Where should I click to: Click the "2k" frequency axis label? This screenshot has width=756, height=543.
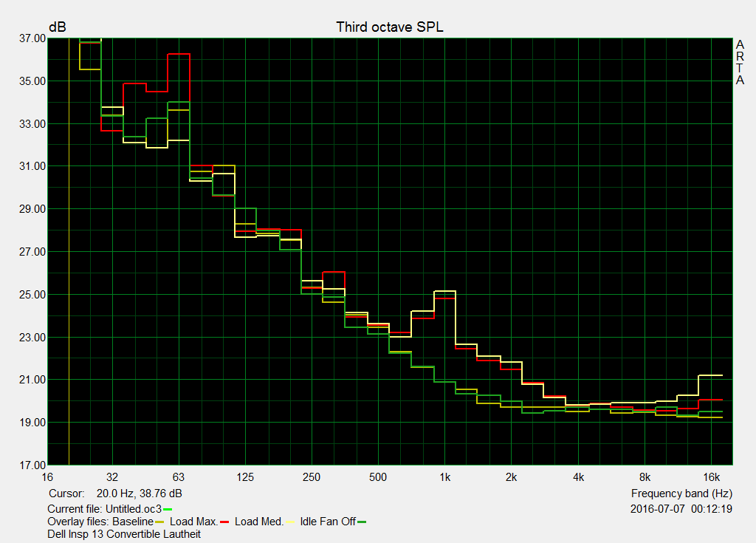tap(511, 477)
